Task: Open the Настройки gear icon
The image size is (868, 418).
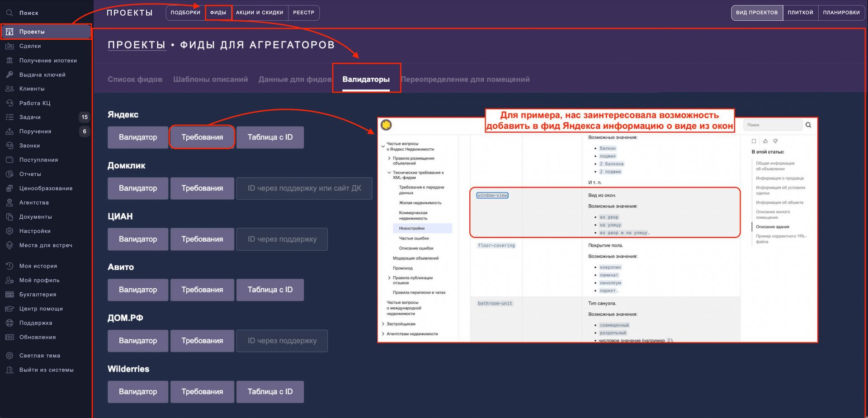Action: point(9,231)
